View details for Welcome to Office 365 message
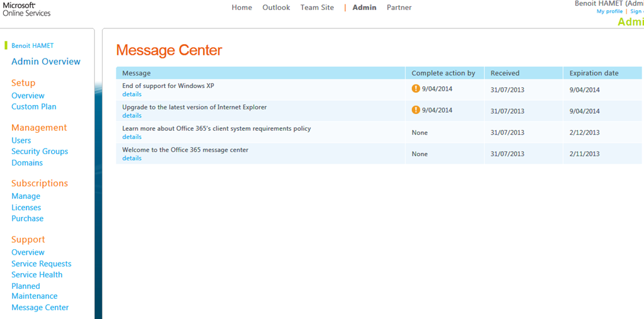 click(x=131, y=159)
